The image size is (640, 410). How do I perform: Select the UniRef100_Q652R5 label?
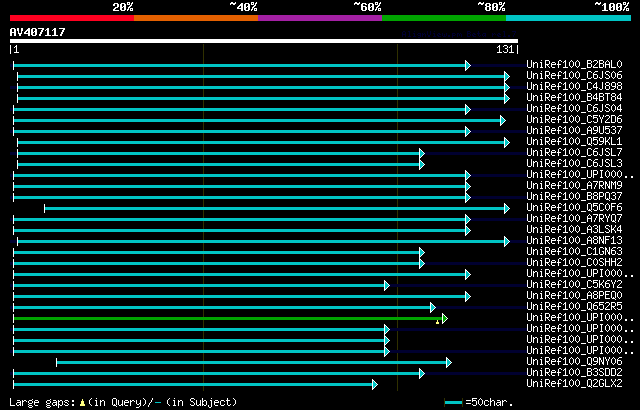574,307
